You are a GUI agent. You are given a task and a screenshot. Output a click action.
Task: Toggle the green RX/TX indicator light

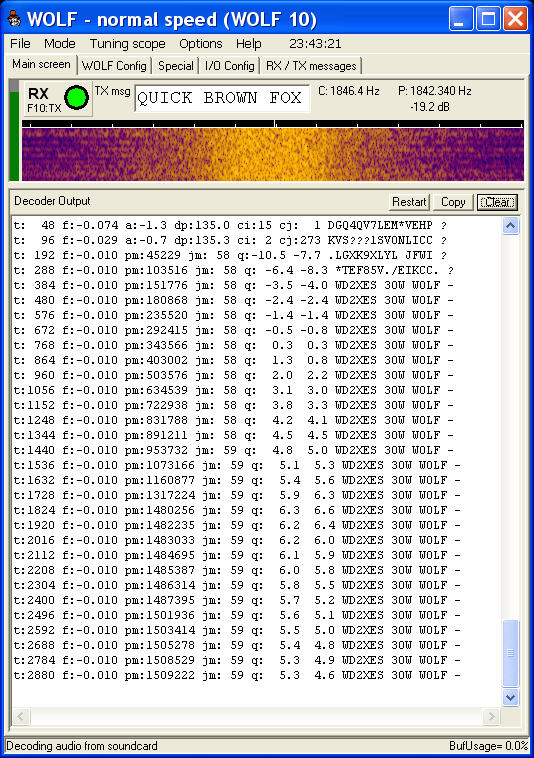click(76, 97)
